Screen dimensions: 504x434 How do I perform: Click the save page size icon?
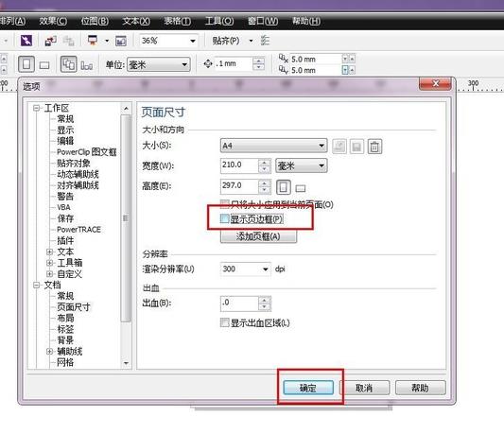[356, 147]
